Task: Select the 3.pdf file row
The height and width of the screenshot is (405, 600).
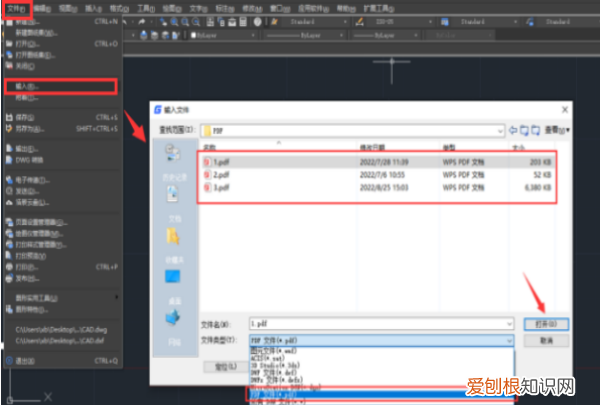Action: coord(377,188)
